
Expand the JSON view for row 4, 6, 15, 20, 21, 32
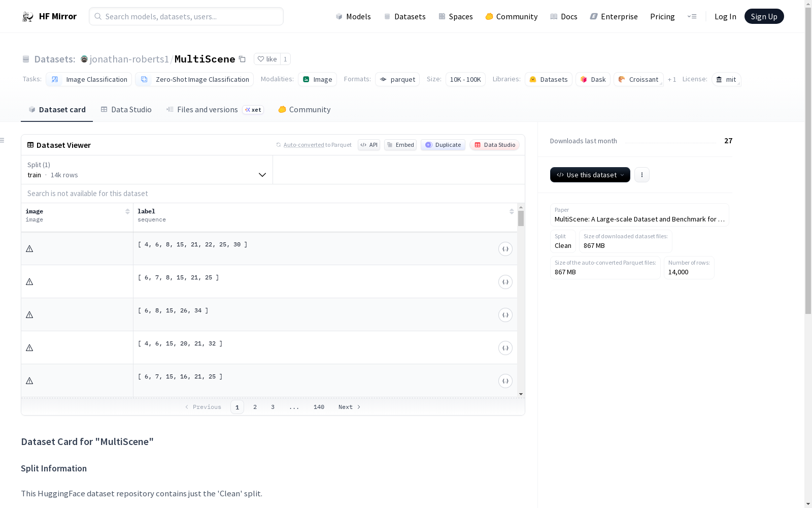pos(505,348)
